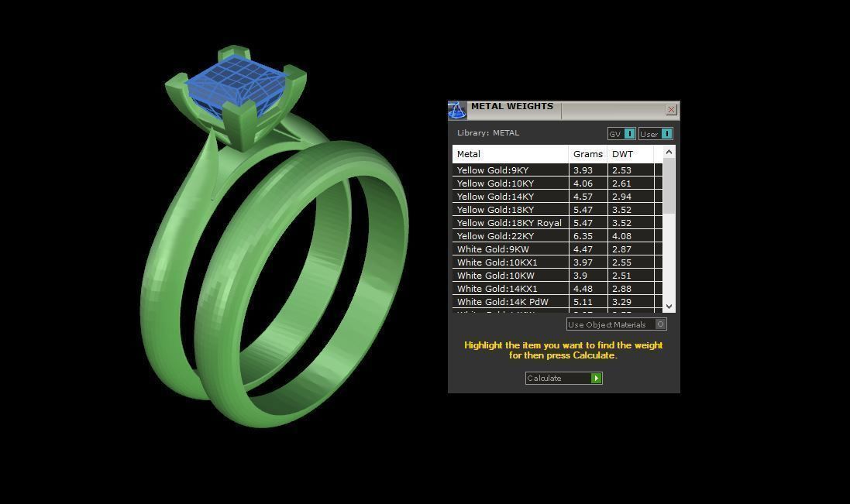Click the Metal Weights panel icon
This screenshot has height=504, width=850.
(x=457, y=110)
